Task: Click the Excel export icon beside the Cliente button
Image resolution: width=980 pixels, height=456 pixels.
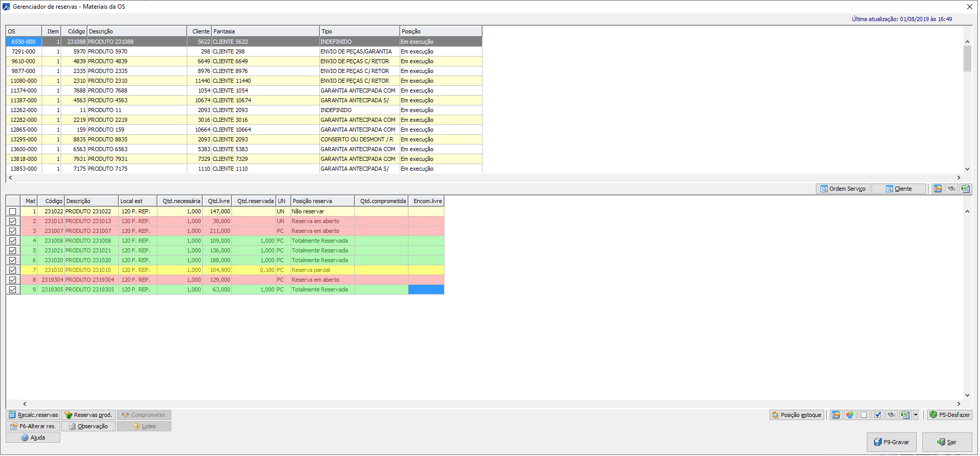Action: (x=965, y=189)
